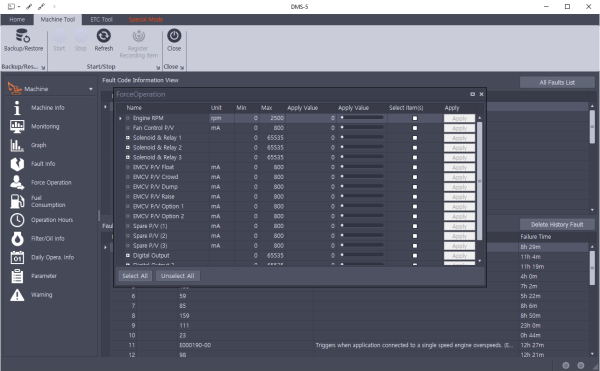Click the Unselect All button
The width and height of the screenshot is (600, 371).
(178, 276)
